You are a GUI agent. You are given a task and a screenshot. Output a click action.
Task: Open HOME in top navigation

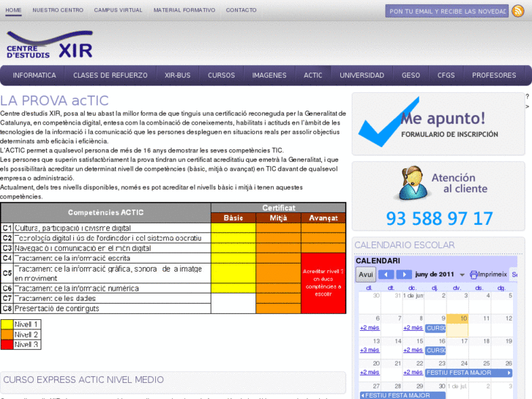[x=13, y=10]
